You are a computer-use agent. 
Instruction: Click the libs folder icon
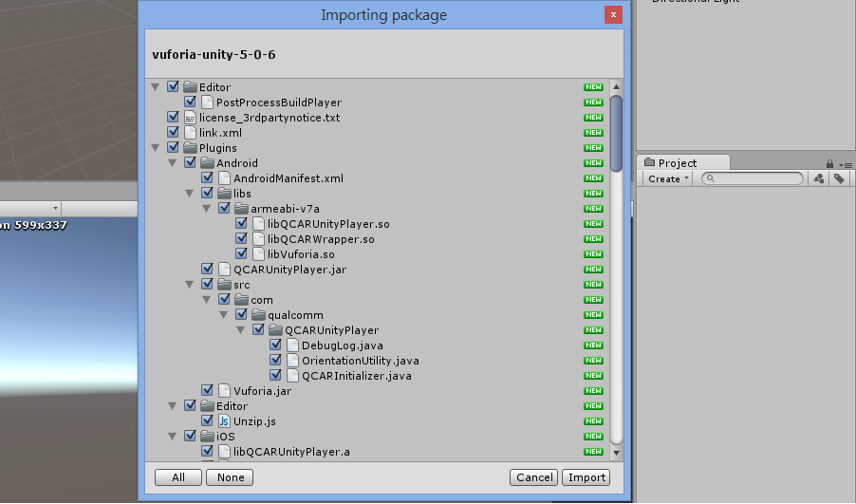click(x=224, y=194)
